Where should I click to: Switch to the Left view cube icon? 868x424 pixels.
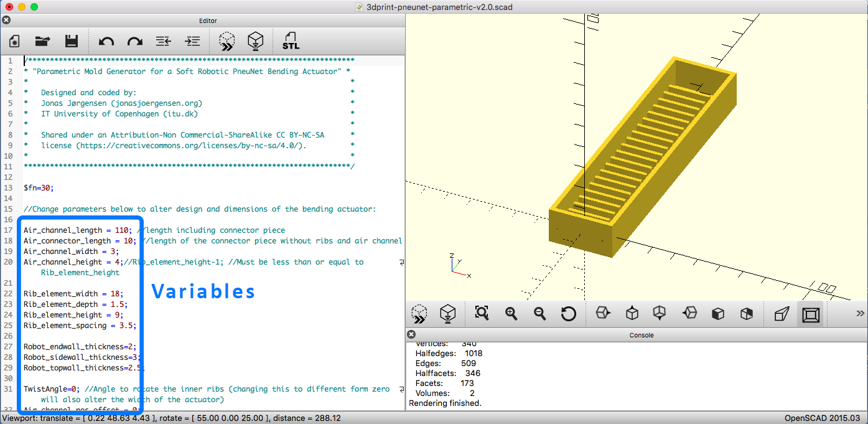pyautogui.click(x=689, y=313)
